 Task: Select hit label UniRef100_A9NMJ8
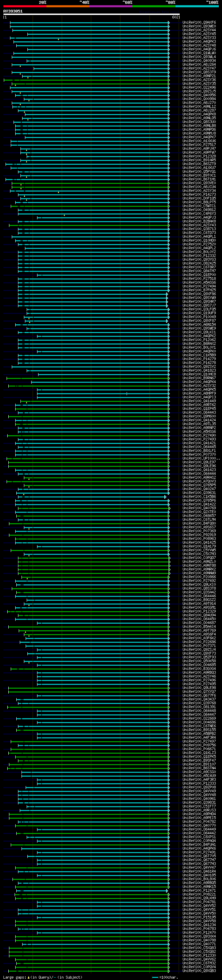[199, 133]
